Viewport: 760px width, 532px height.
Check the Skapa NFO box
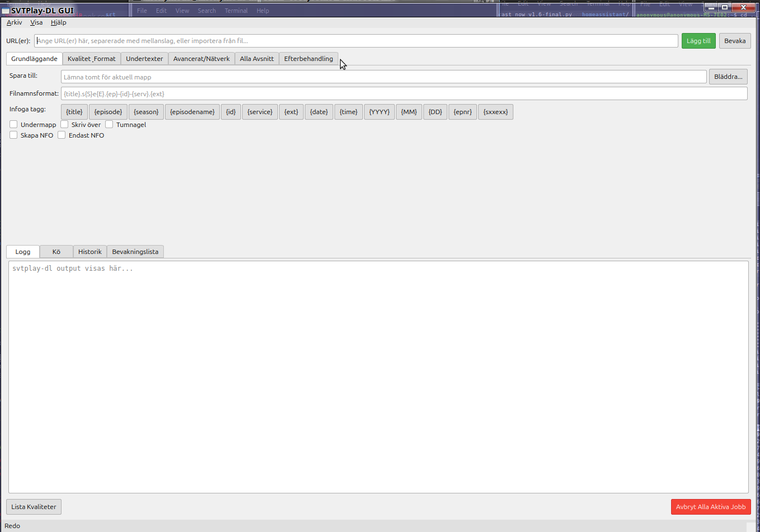click(13, 135)
